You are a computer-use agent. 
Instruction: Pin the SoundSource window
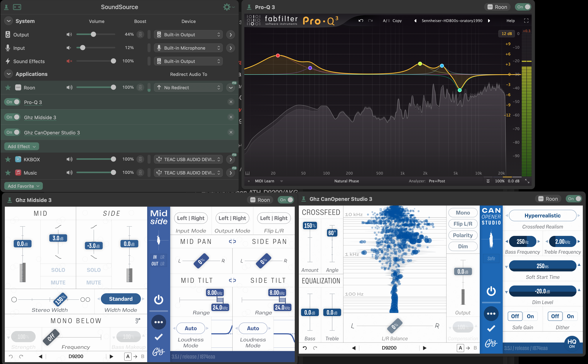point(6,7)
